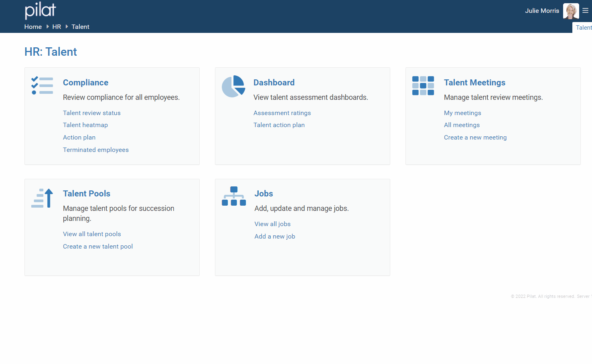The image size is (592, 364).
Task: Click 'View talent assessment dashboards.' text
Action: coord(311,97)
